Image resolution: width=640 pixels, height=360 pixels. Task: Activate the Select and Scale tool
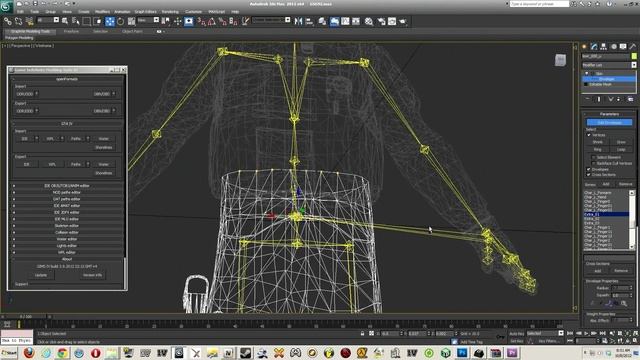coord(131,21)
